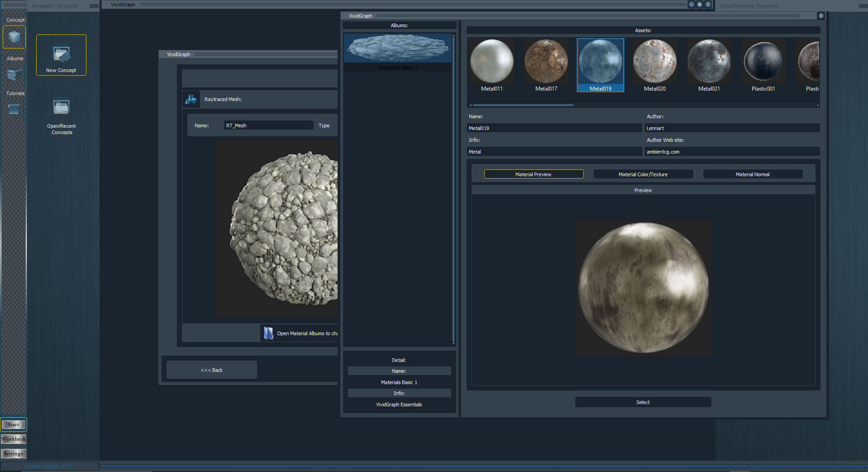Show the Material Preview tab
868x472 pixels.
tap(534, 174)
